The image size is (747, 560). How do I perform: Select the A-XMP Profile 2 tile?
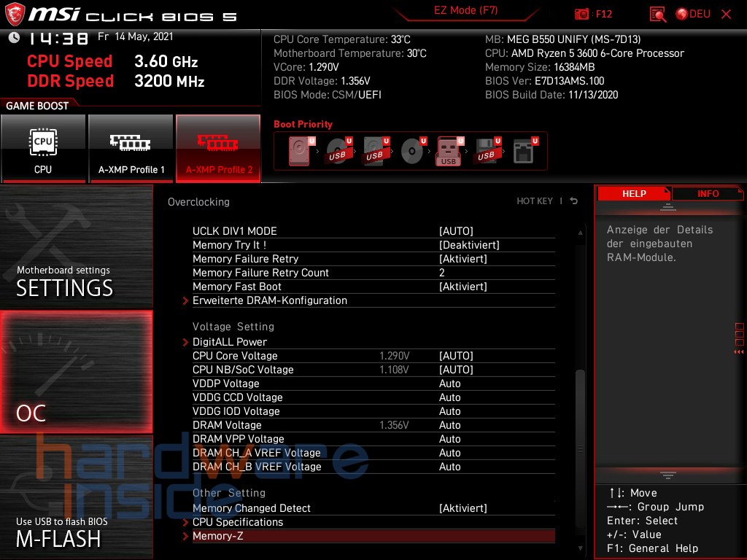[218, 148]
